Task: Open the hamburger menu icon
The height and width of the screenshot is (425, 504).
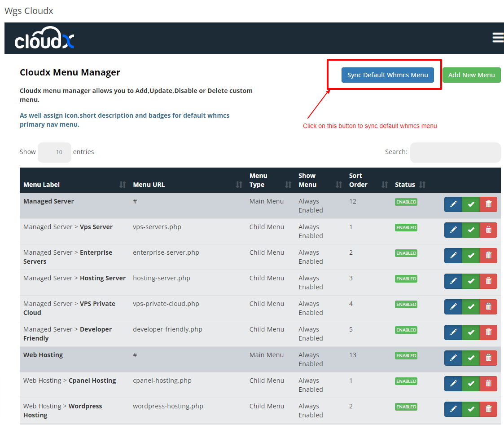Action: click(498, 38)
